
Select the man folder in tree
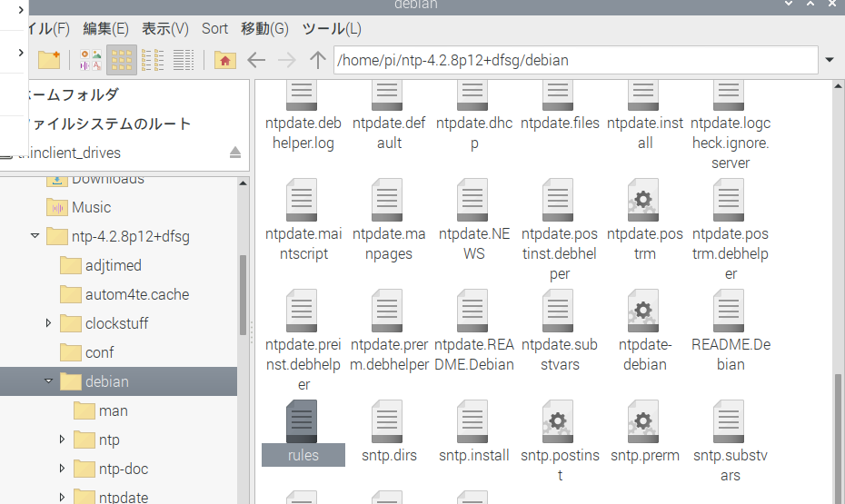coord(114,410)
